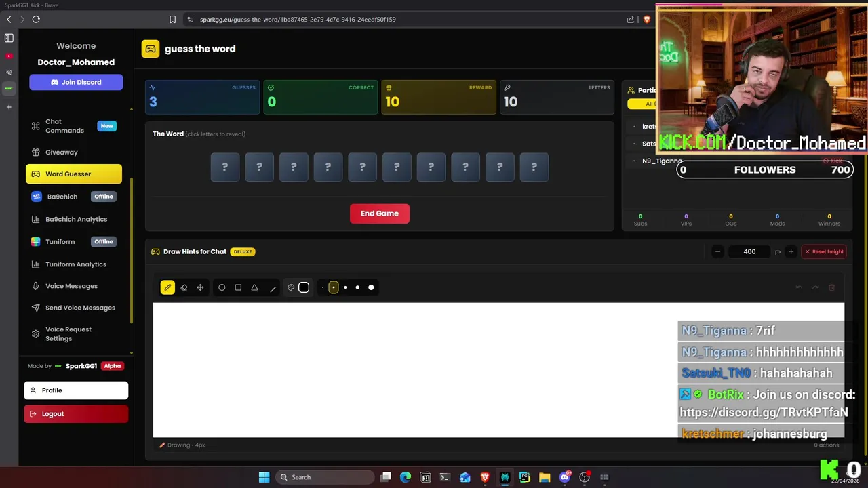This screenshot has height=488, width=868.
Task: Click the bookmark icon in address bar
Action: [172, 20]
